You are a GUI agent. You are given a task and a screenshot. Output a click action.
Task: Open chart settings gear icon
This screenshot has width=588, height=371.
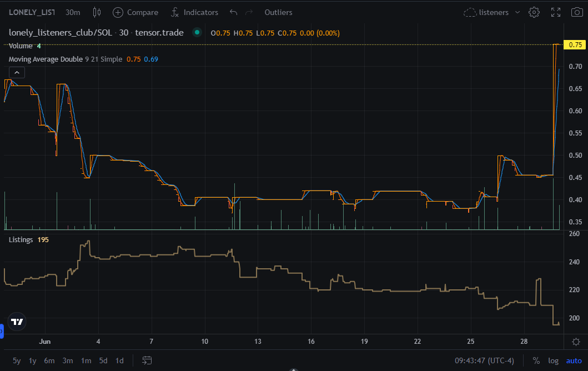point(534,12)
